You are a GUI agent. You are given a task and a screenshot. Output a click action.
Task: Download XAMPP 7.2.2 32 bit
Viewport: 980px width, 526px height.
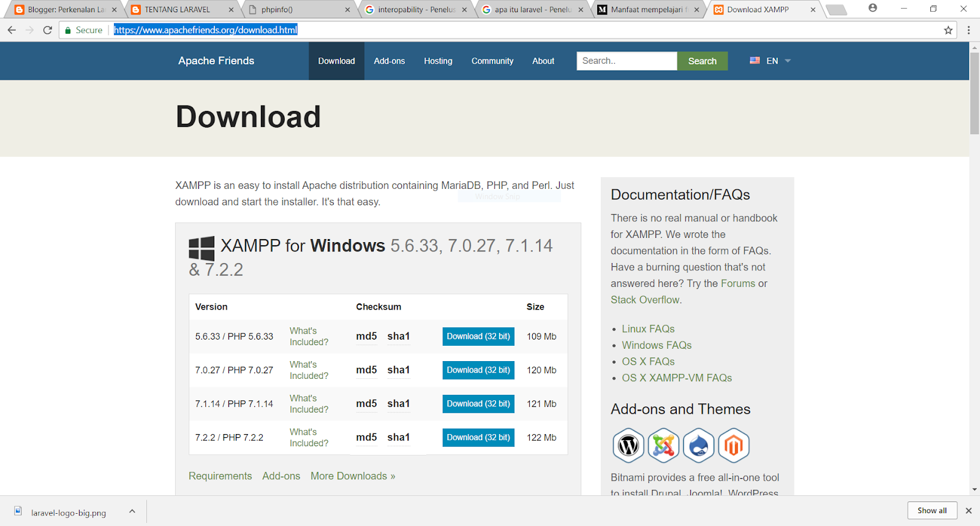point(478,438)
